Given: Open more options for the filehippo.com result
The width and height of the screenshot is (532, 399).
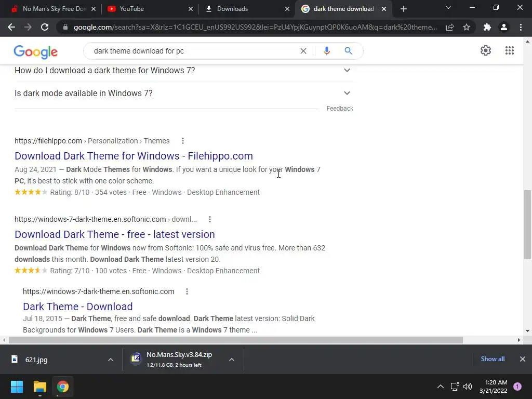Looking at the screenshot, I should pyautogui.click(x=183, y=141).
